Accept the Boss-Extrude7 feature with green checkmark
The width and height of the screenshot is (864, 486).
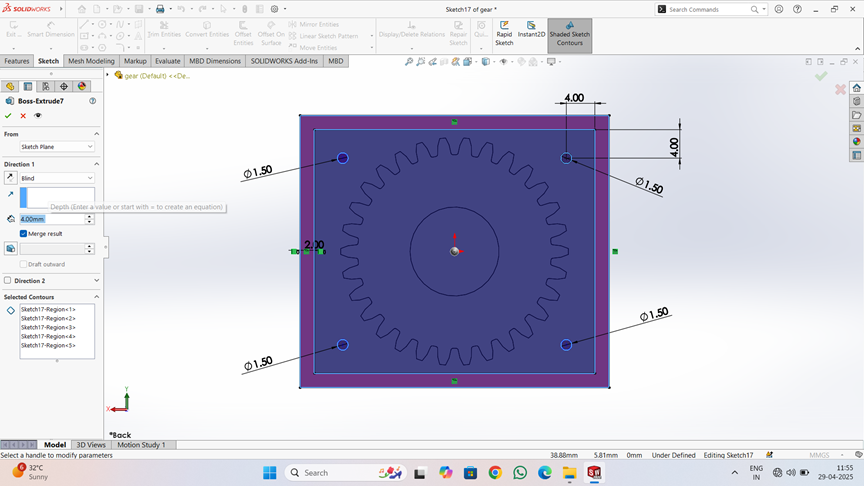[8, 116]
